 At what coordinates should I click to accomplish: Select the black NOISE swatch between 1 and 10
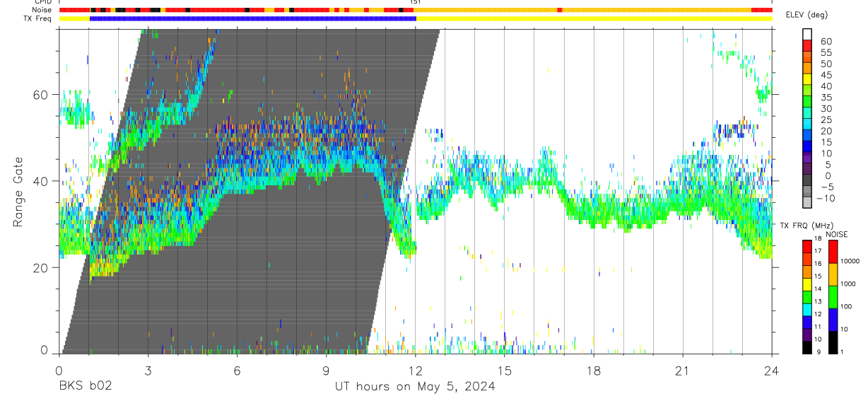pos(833,342)
